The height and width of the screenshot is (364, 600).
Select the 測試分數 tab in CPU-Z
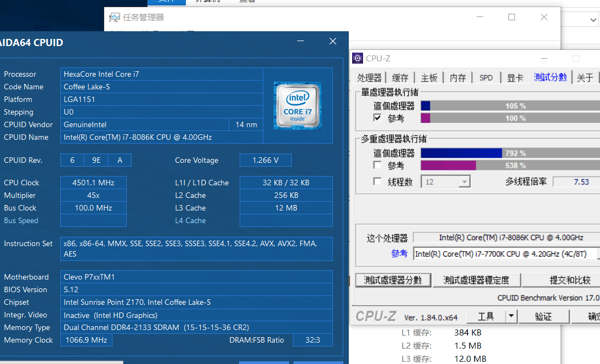pyautogui.click(x=550, y=77)
